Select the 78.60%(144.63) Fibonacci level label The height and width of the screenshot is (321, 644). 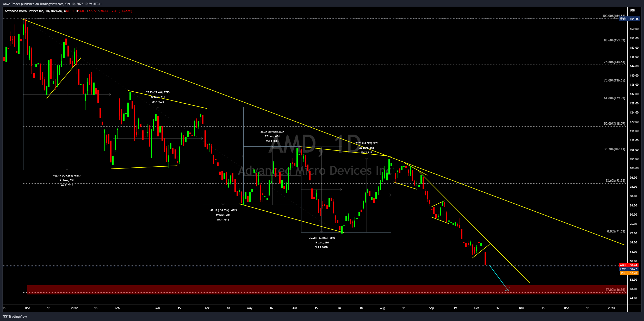click(614, 62)
